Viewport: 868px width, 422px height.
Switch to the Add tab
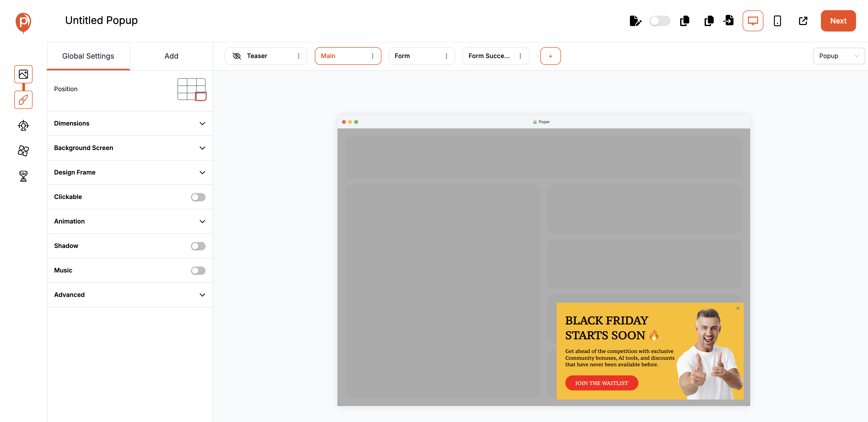pos(171,56)
